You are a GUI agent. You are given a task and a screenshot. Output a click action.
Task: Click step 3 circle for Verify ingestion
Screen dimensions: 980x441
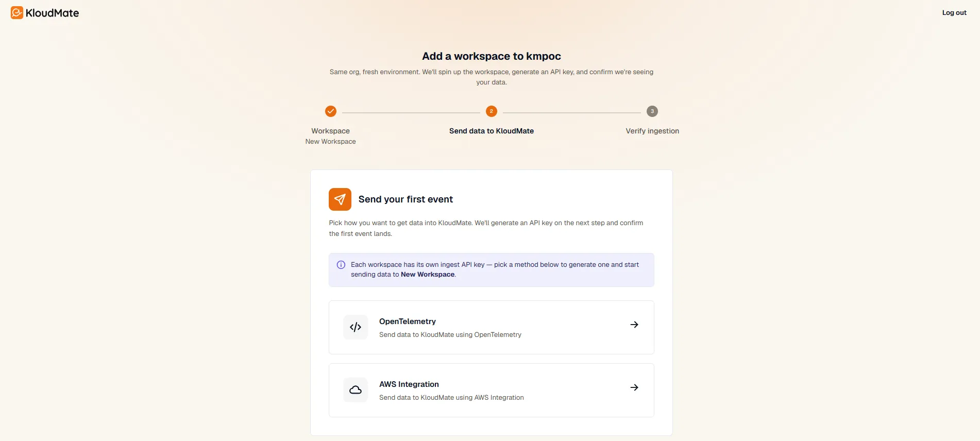[652, 111]
